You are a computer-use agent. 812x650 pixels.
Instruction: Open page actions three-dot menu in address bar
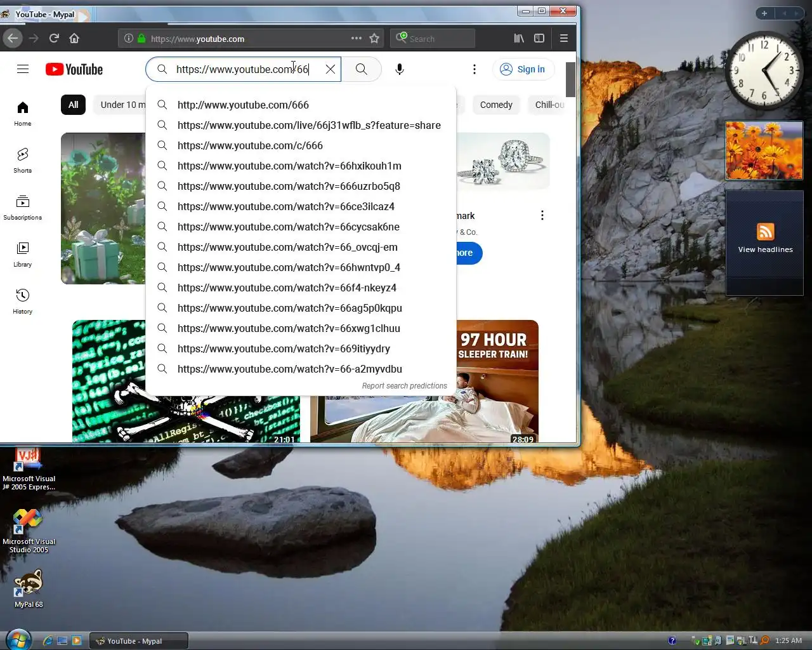(357, 38)
